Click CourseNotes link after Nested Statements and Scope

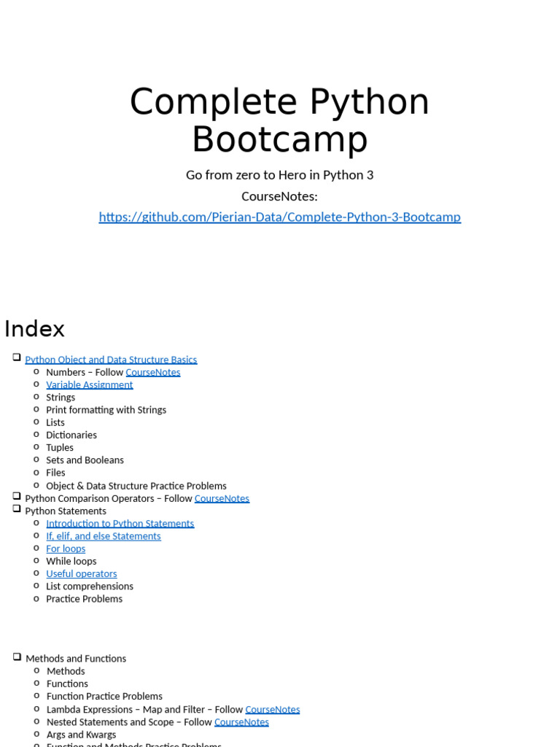click(x=241, y=722)
